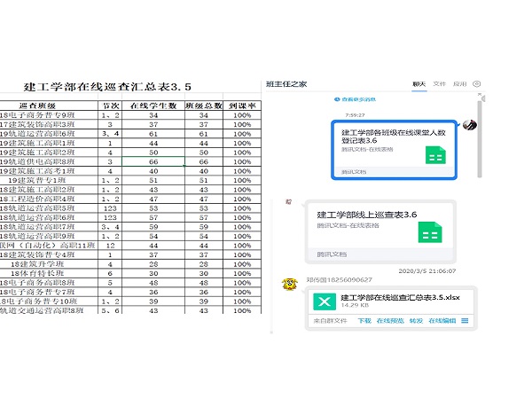Switch to the 文件 tab
The width and height of the screenshot is (532, 399).
click(x=439, y=83)
